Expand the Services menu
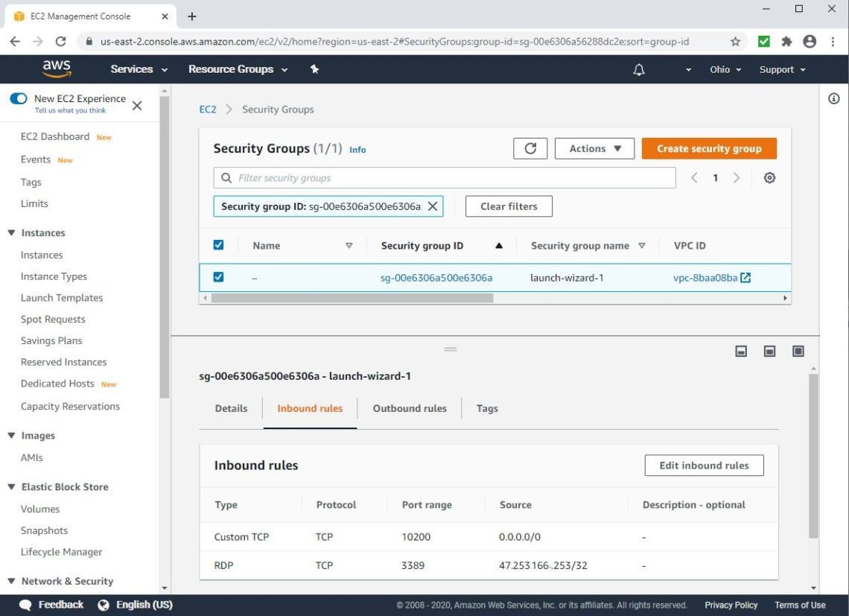 tap(139, 69)
